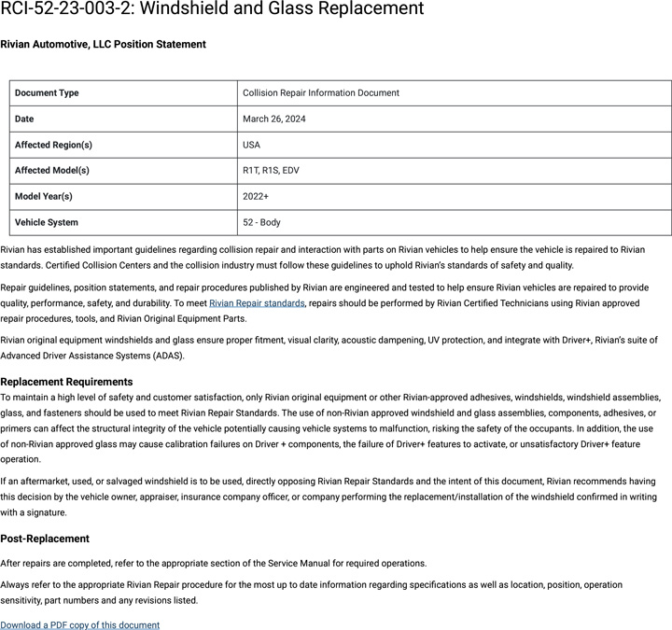Click the Date row label
The height and width of the screenshot is (630, 672).
(30, 119)
